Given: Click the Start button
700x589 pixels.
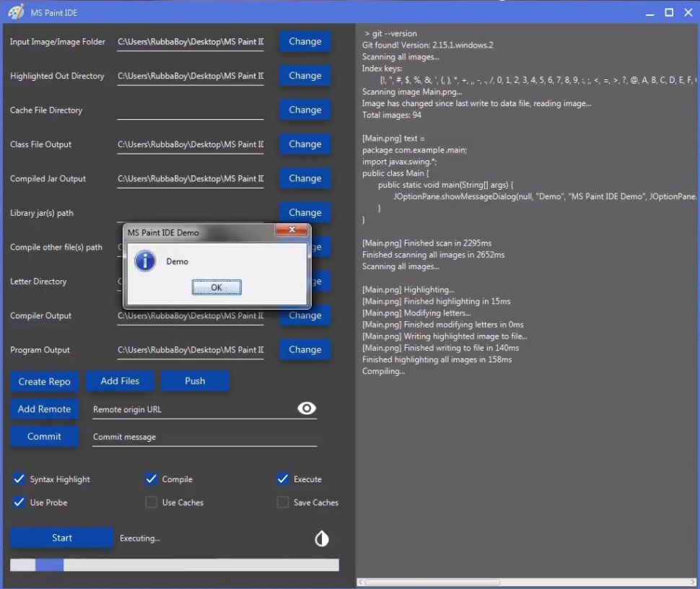Looking at the screenshot, I should [61, 538].
